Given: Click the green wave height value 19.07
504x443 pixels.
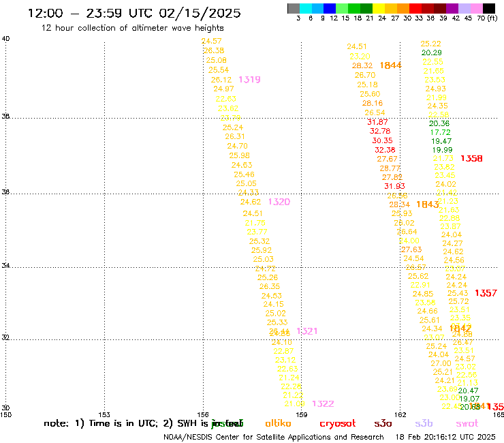Looking at the screenshot, I should (x=469, y=399).
